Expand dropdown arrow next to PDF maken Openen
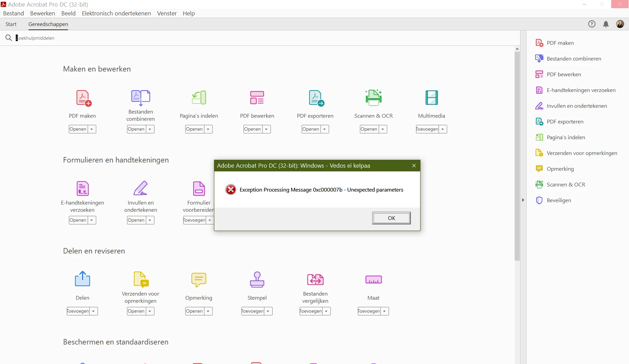Screen dimensions: 629x364 [92, 129]
